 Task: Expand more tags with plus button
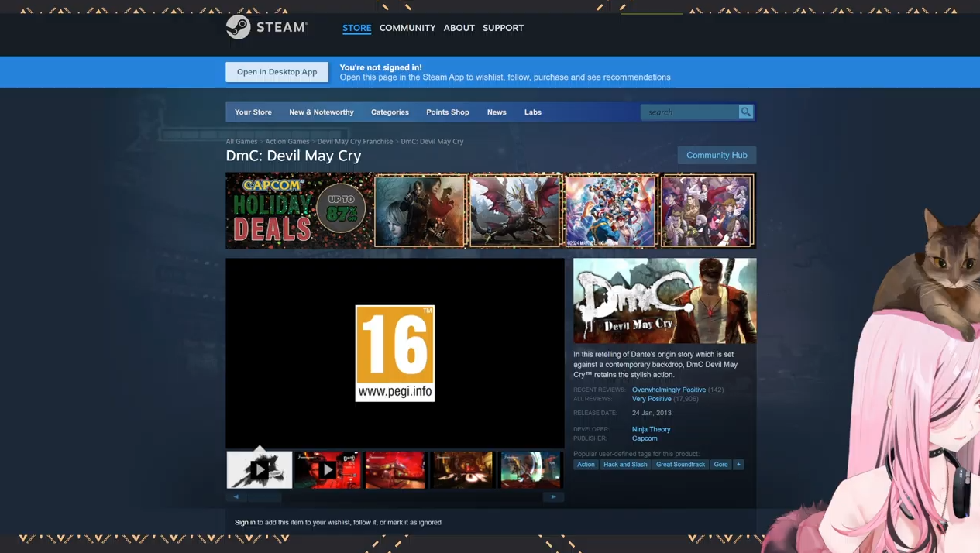point(738,465)
